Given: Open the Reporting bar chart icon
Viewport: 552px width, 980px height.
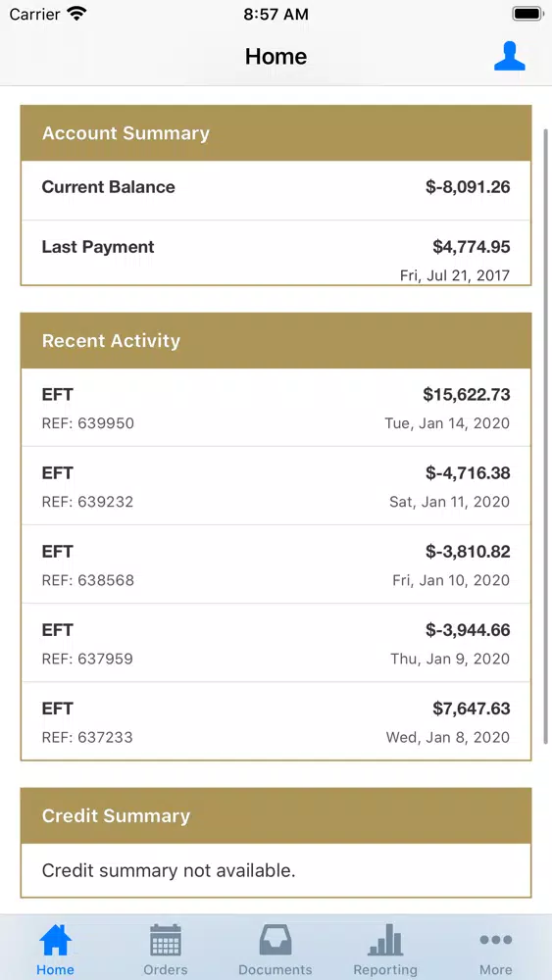Looking at the screenshot, I should [x=385, y=940].
